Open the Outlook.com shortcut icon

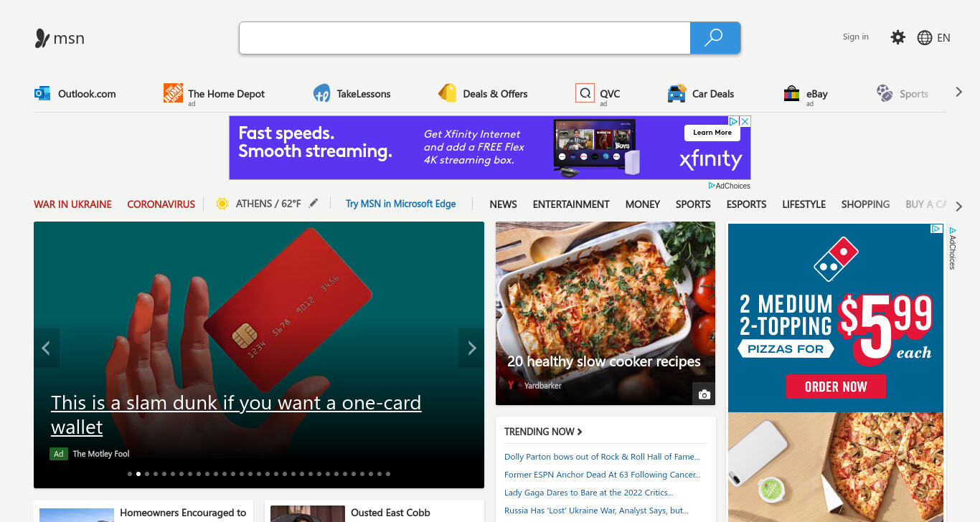tap(42, 93)
